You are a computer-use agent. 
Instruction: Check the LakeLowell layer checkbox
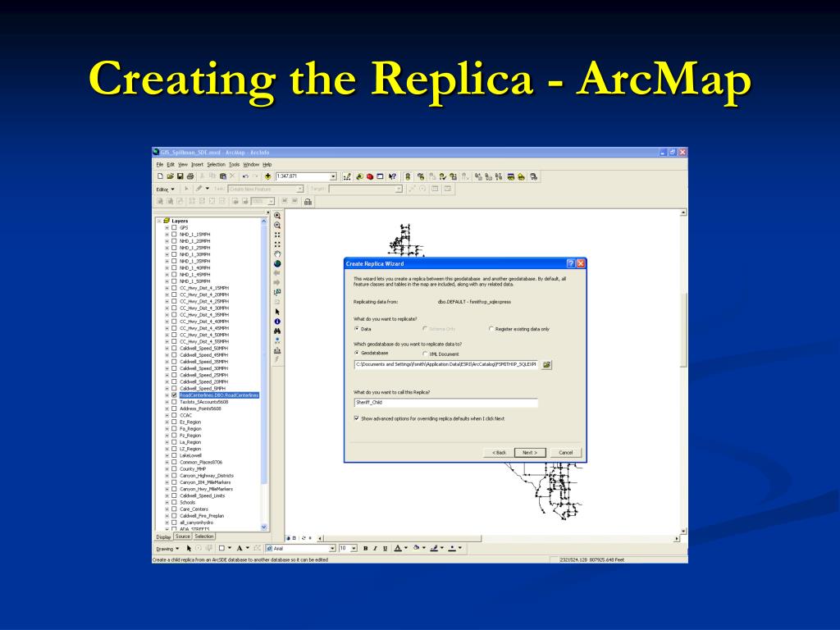[174, 455]
